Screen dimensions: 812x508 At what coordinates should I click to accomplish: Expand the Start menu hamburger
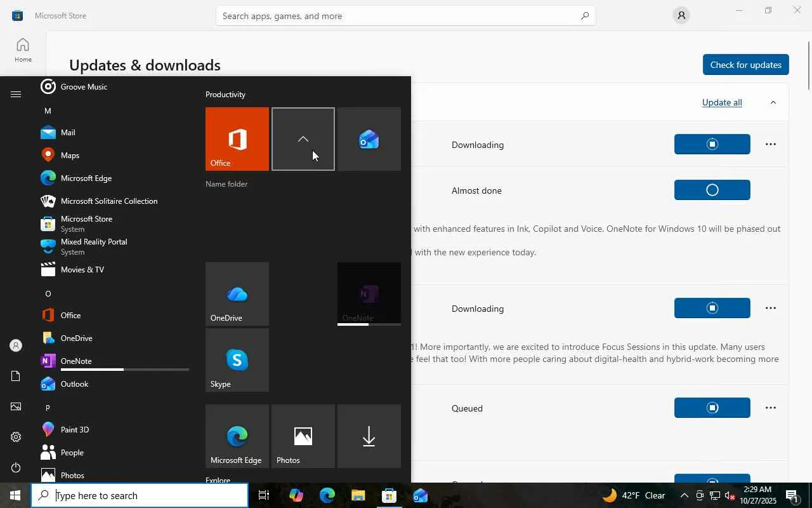coord(16,95)
